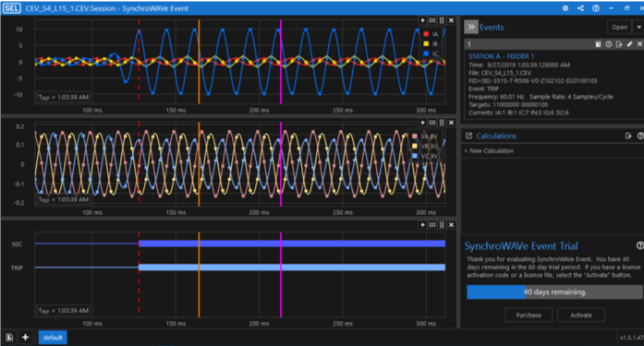
Task: Add a signal to the digital 50C/TRIP chart
Action: pos(422,224)
